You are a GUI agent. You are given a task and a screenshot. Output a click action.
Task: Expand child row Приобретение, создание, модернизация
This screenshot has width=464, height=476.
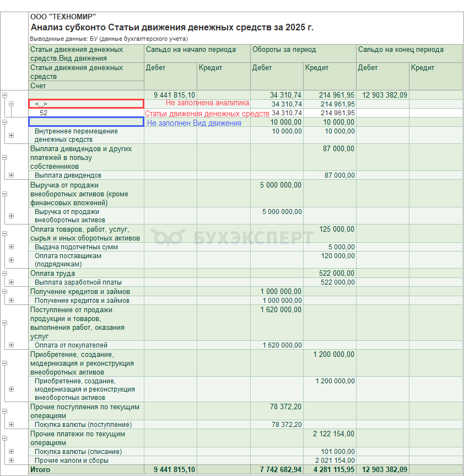[11, 389]
